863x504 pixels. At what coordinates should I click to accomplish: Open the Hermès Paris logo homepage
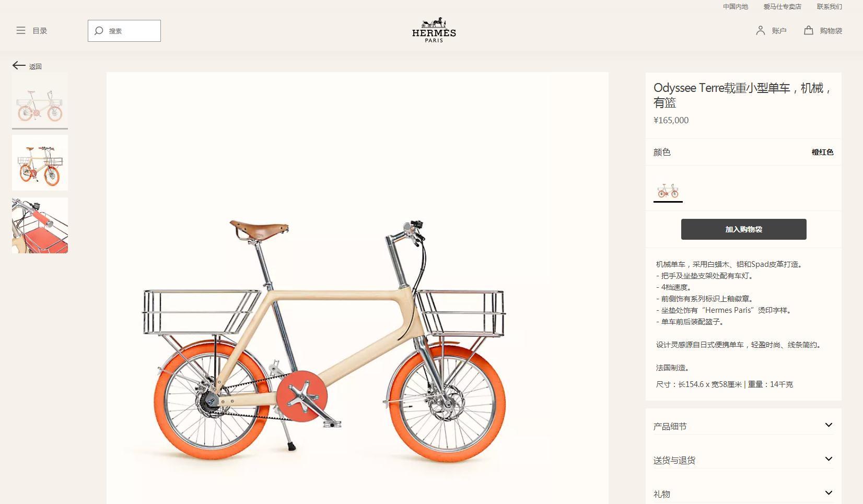pyautogui.click(x=434, y=30)
